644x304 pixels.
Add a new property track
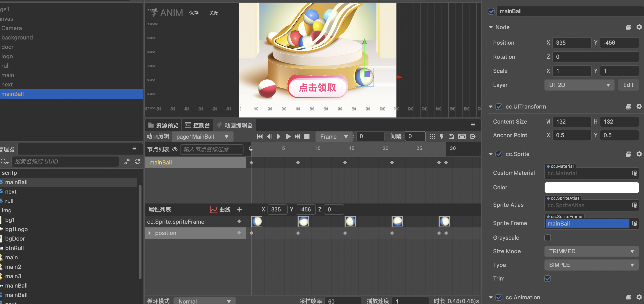239,209
